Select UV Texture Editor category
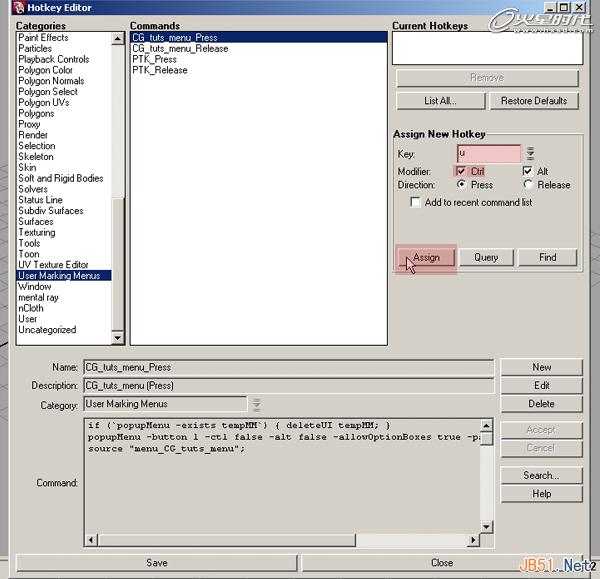Image resolution: width=600 pixels, height=579 pixels. tap(64, 264)
